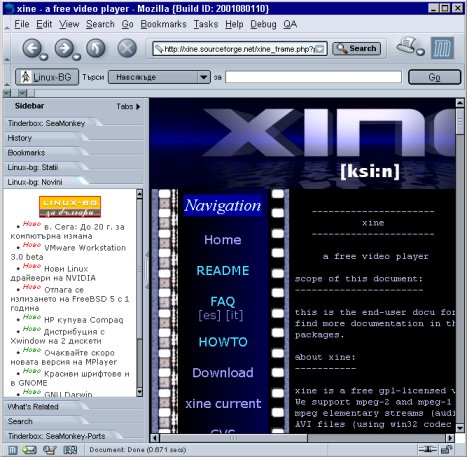Screen dimensions: 467x457
Task: Click the Forward navigation arrow button
Action: (64, 48)
